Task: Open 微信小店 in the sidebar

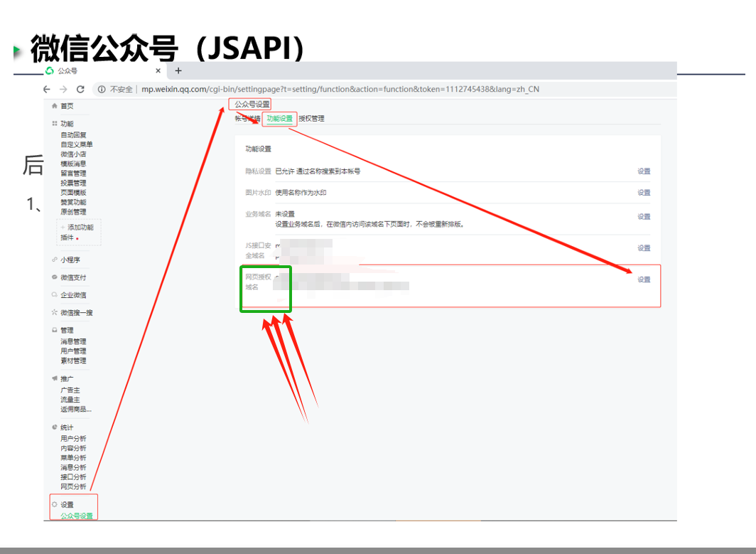Action: tap(73, 154)
